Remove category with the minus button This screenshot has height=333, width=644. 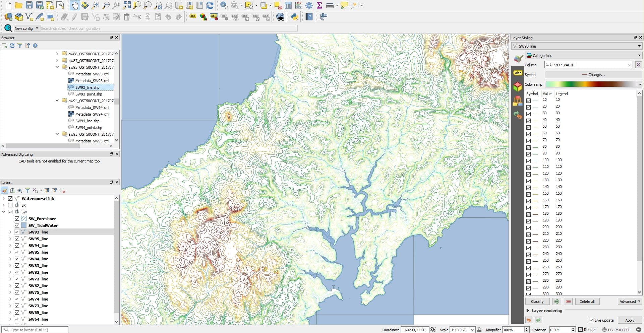click(x=568, y=302)
